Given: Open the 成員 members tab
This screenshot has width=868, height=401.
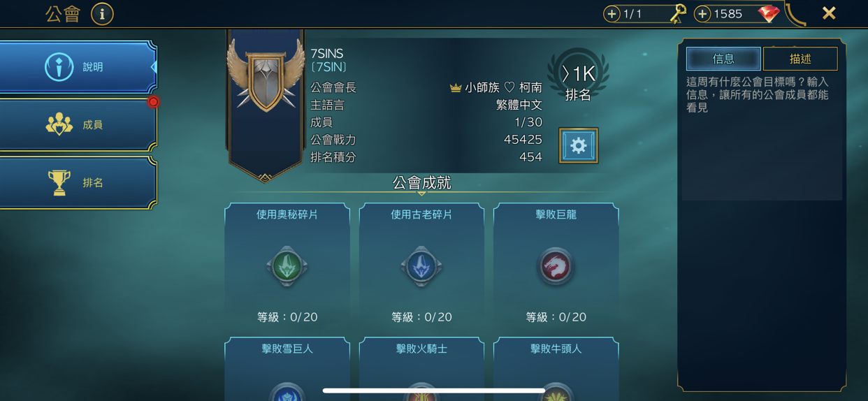Looking at the screenshot, I should [x=78, y=125].
